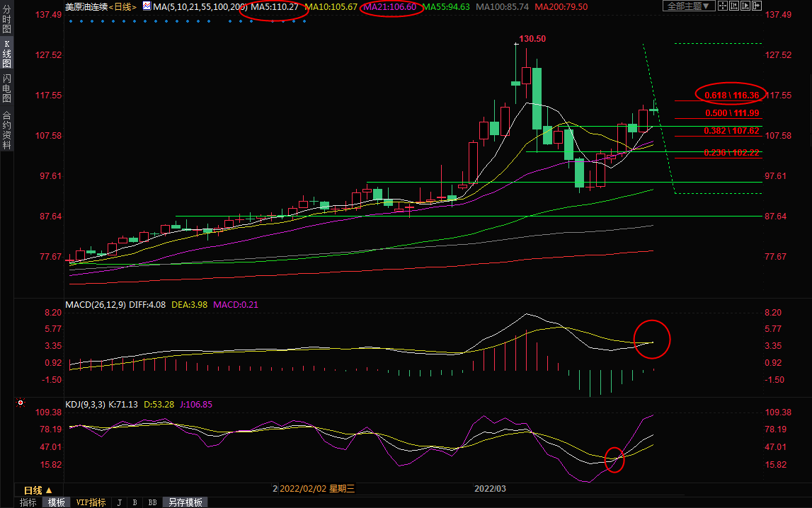
Task: Toggle the BB indicator button
Action: [152, 502]
